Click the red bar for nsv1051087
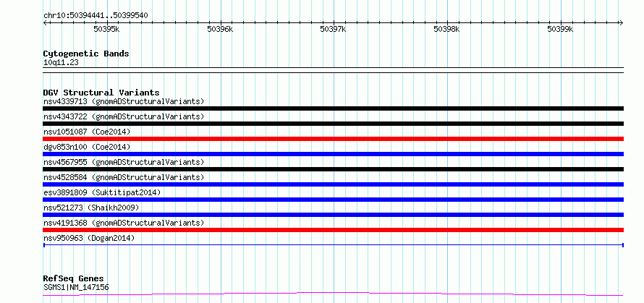 (334, 139)
